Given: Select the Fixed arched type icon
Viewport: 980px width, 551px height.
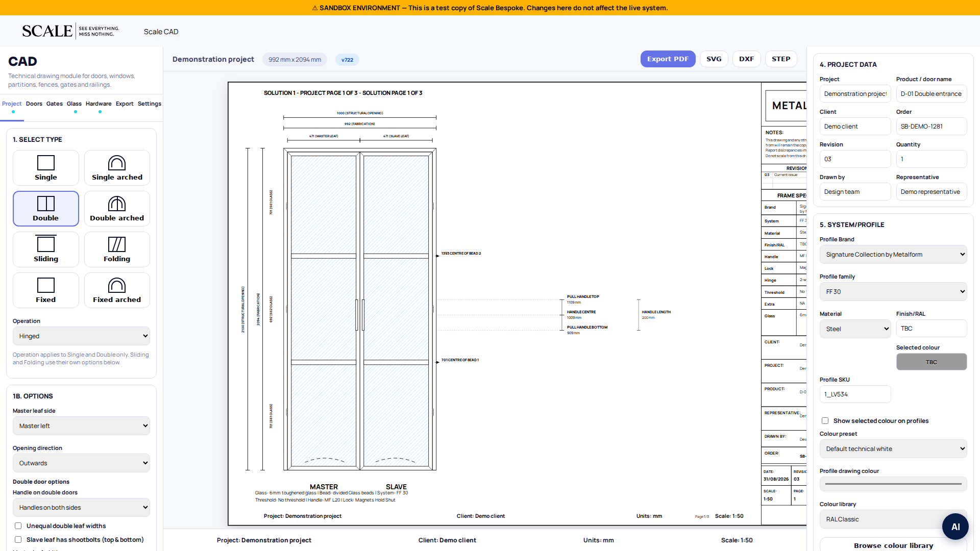Looking at the screenshot, I should [117, 290].
